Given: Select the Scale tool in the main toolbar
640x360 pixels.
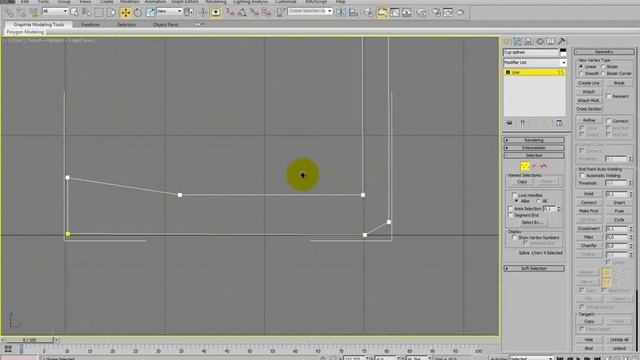Looking at the screenshot, I should coord(150,13).
